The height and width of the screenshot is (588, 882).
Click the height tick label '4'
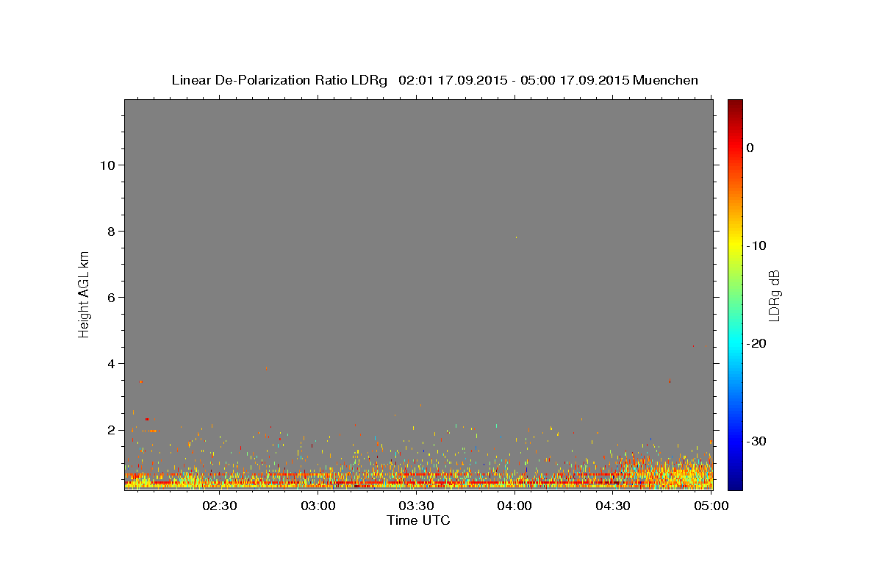(x=112, y=363)
